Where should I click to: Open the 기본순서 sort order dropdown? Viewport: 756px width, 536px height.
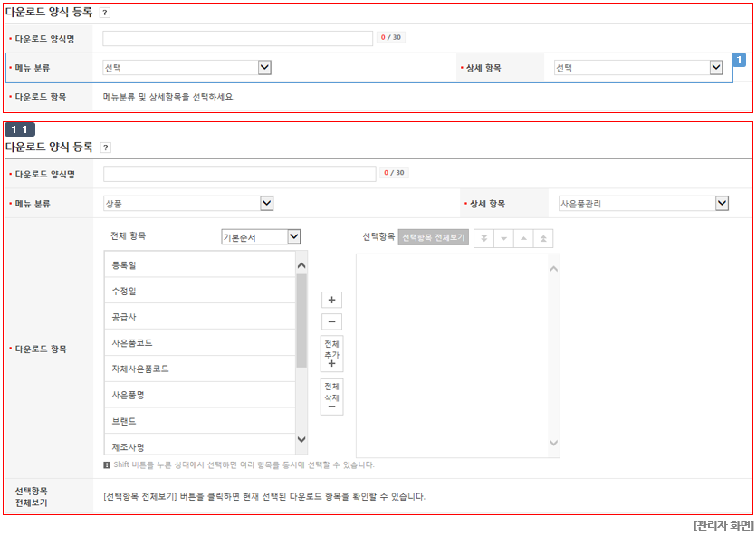[261, 236]
